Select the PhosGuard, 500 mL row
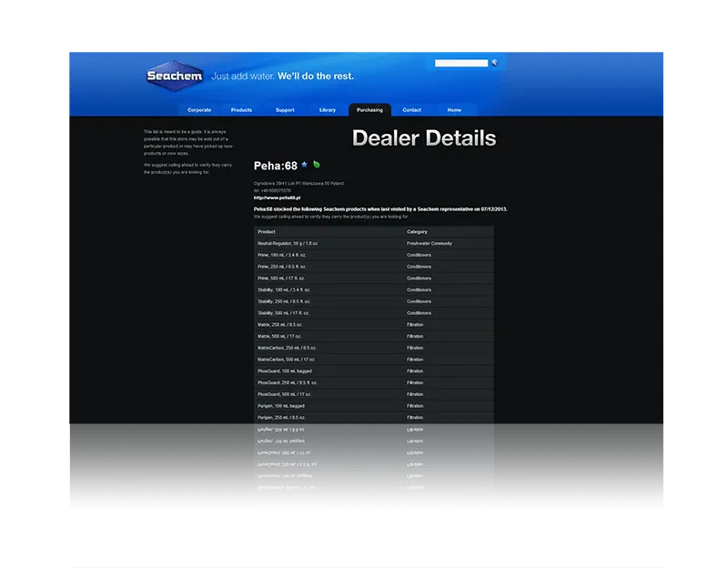Viewport: 728px width, 568px height. coord(374,394)
